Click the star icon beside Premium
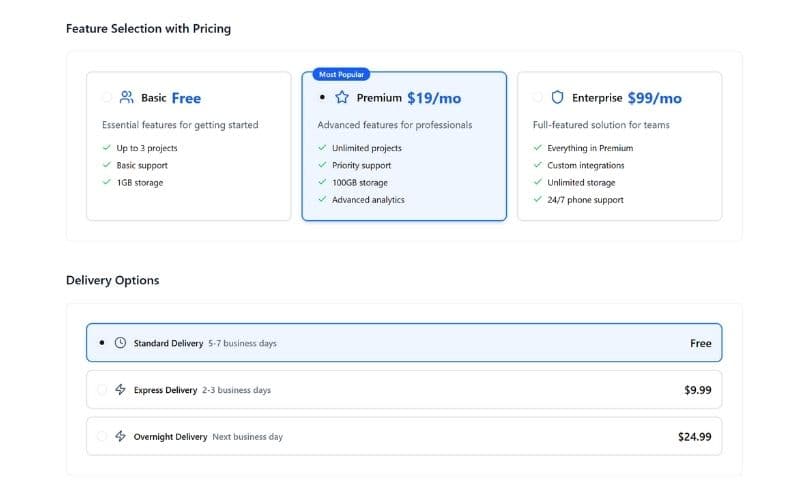Screen dimensions: 800x500 tap(342, 98)
